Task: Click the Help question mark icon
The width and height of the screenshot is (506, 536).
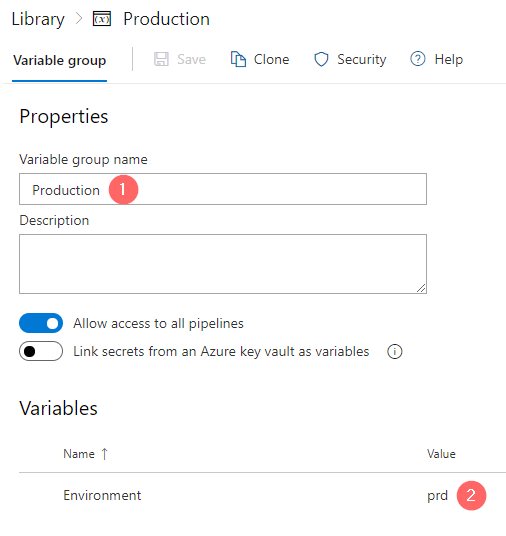Action: click(418, 59)
